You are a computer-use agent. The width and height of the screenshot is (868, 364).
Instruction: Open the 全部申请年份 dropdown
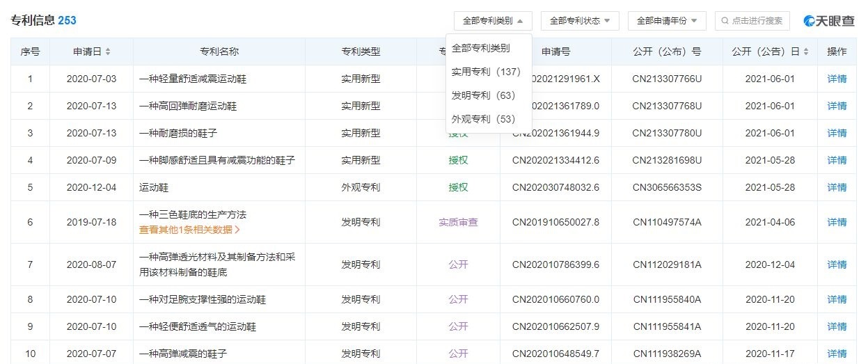point(667,21)
